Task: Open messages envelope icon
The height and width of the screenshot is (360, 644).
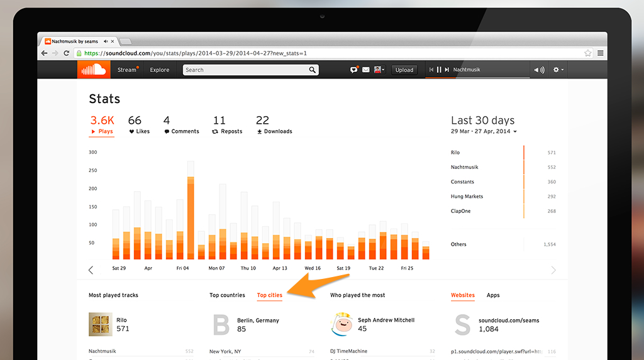Action: tap(366, 70)
